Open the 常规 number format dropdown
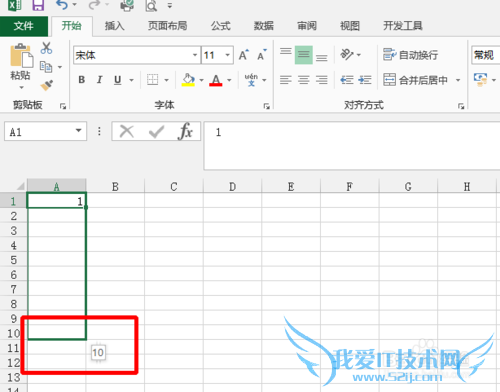Screen dimensions: 500x392 point(486,55)
